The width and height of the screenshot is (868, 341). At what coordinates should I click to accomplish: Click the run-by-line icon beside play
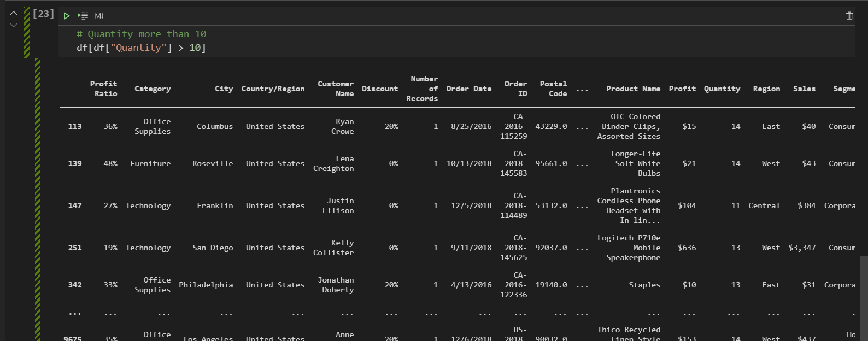[x=83, y=16]
